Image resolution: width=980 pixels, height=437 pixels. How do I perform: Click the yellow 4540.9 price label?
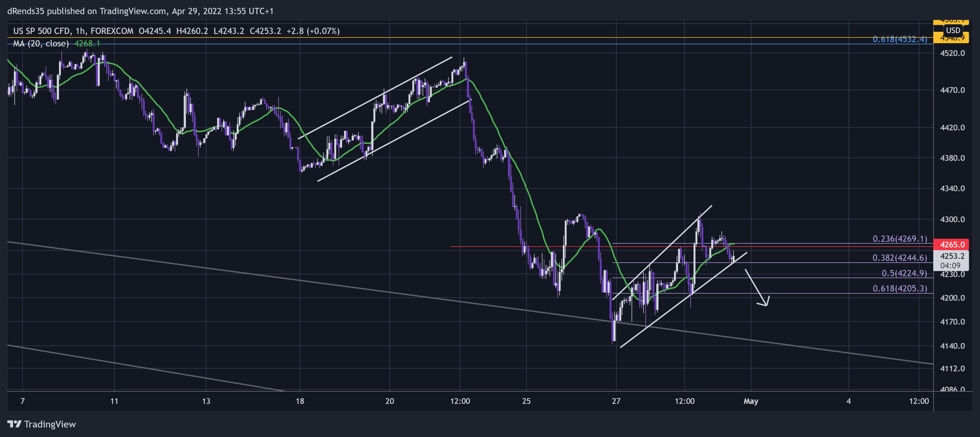tap(951, 38)
